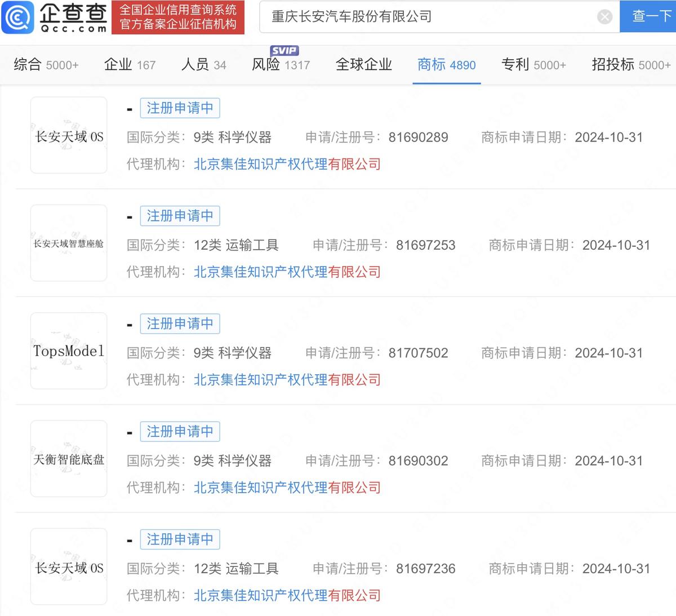Viewport: 676px width, 616px height.
Task: Switch to the 招投标 tab
Action: (630, 64)
